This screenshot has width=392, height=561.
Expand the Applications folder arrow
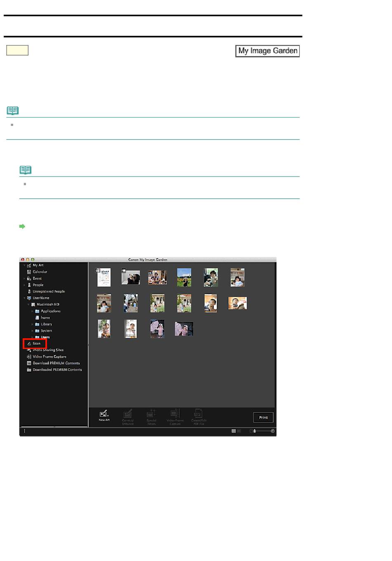tap(33, 311)
